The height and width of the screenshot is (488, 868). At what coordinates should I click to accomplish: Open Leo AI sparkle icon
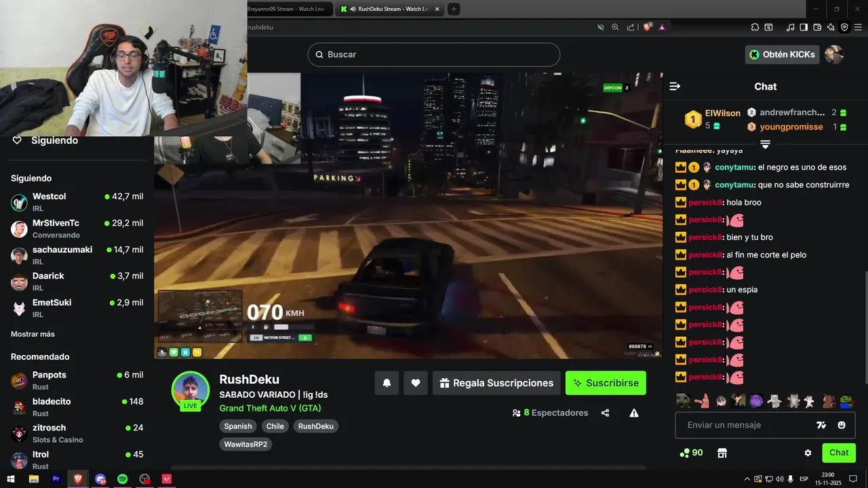coord(831,27)
